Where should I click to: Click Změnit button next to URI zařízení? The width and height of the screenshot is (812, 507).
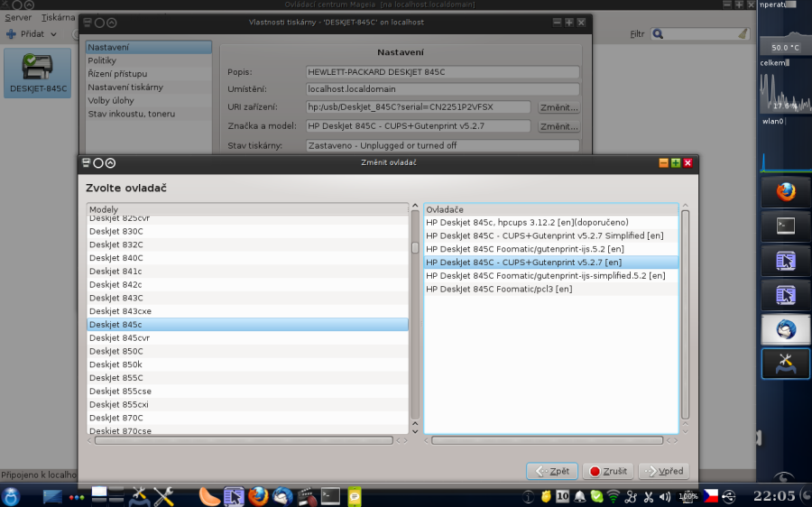click(558, 107)
